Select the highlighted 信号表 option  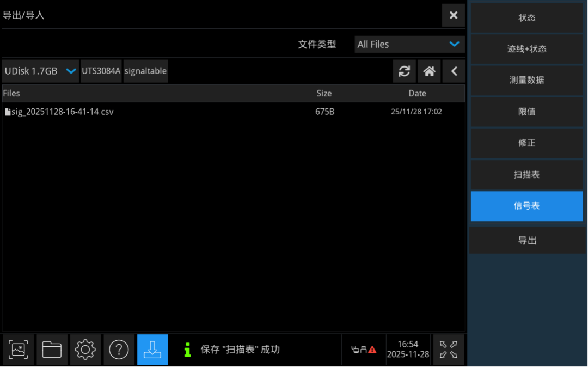point(527,206)
